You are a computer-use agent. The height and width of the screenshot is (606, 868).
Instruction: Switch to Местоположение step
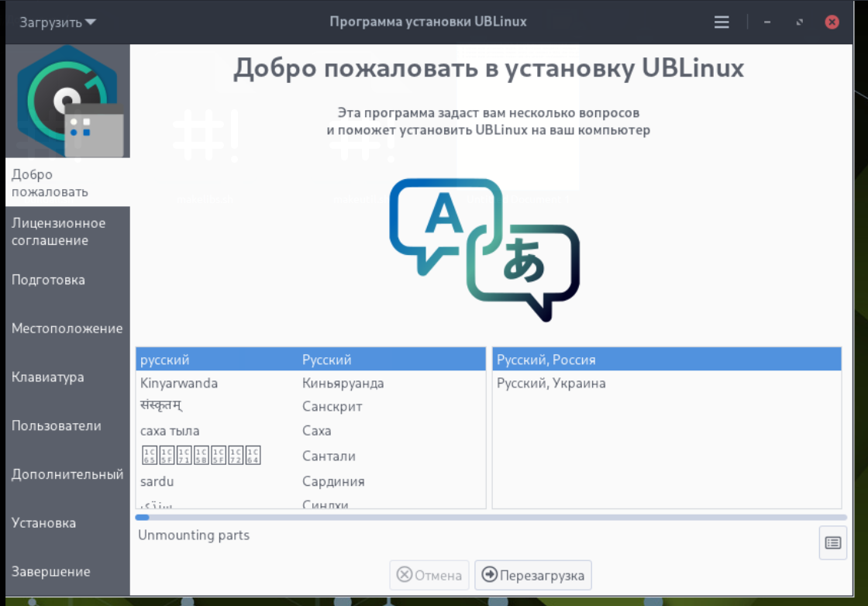(x=67, y=329)
